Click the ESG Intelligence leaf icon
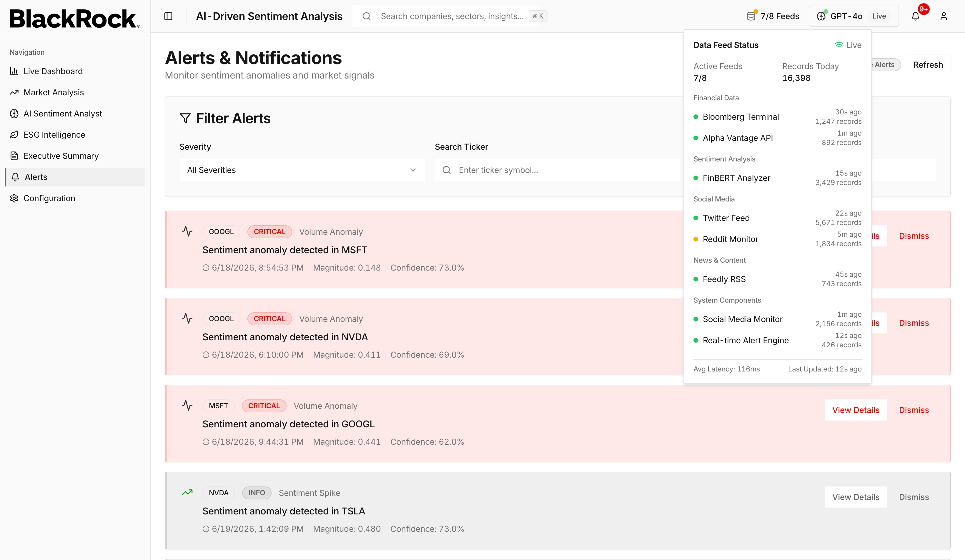The height and width of the screenshot is (560, 965). tap(14, 135)
